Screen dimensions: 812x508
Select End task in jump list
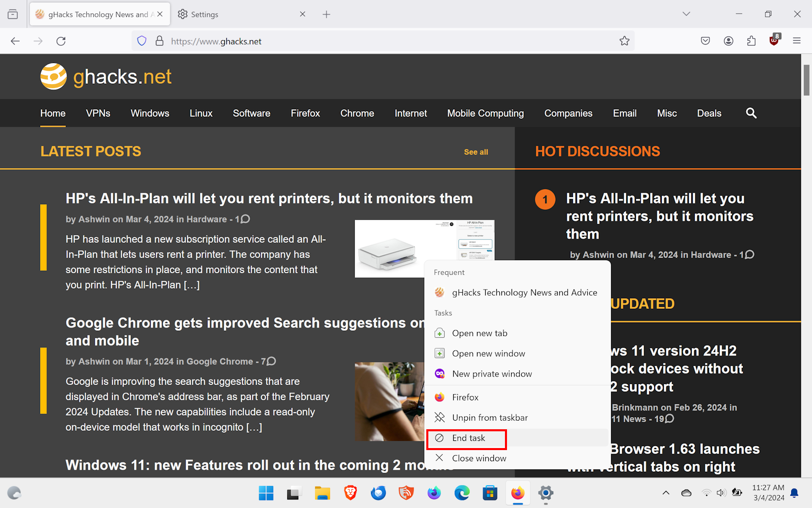pos(518,438)
